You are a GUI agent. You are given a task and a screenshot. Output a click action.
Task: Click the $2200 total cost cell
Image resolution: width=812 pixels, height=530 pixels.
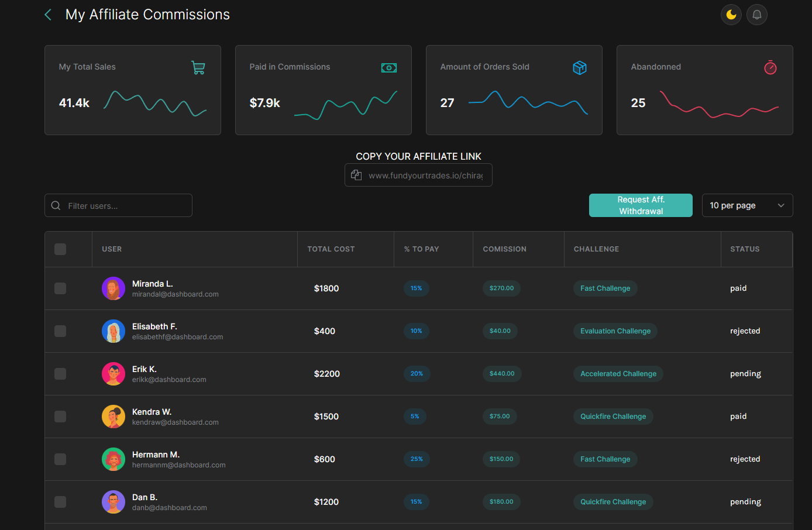tap(327, 374)
